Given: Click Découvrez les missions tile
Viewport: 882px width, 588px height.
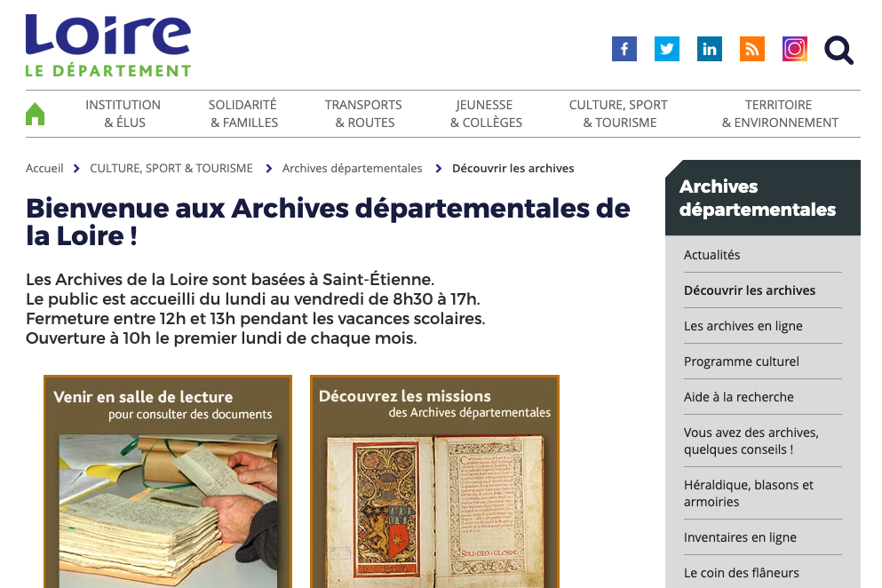Looking at the screenshot, I should [435, 481].
